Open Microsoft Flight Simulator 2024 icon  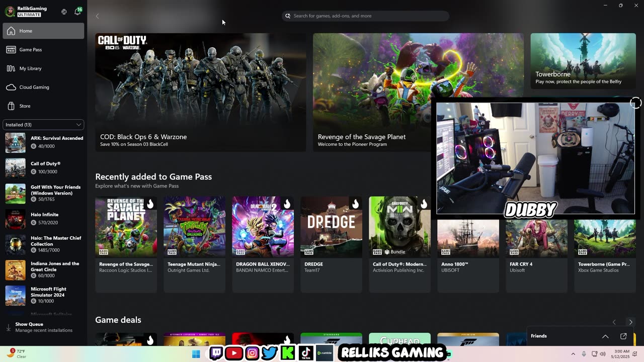click(15, 295)
